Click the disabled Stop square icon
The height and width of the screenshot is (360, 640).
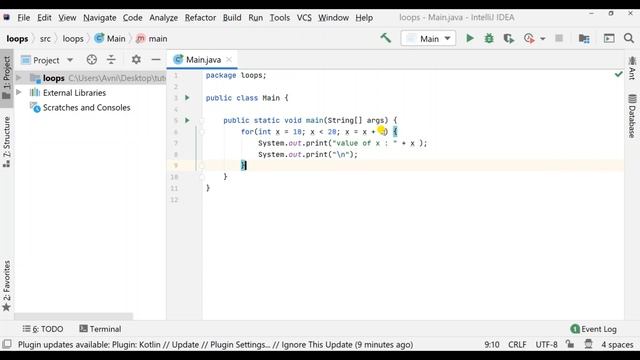[x=559, y=38]
